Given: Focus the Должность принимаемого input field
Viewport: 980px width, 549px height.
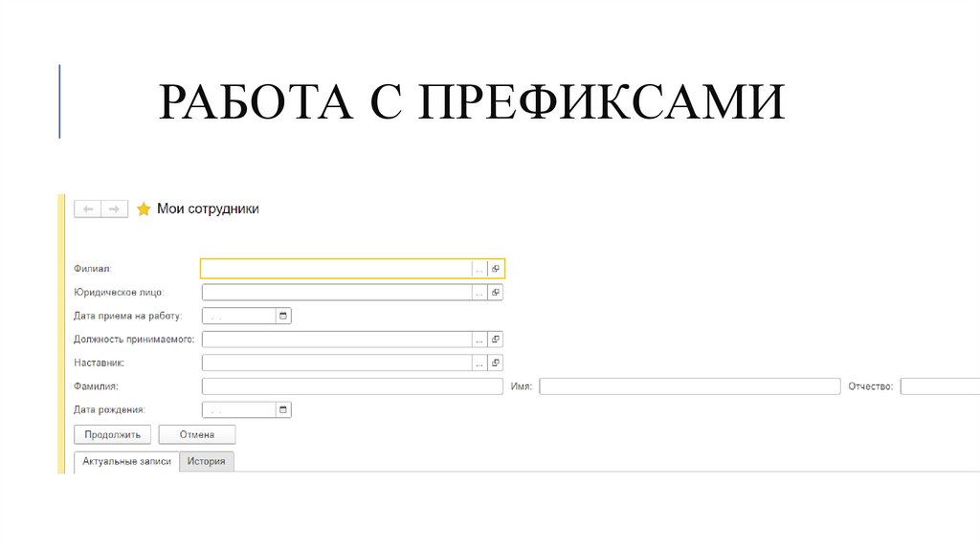Looking at the screenshot, I should coord(337,340).
